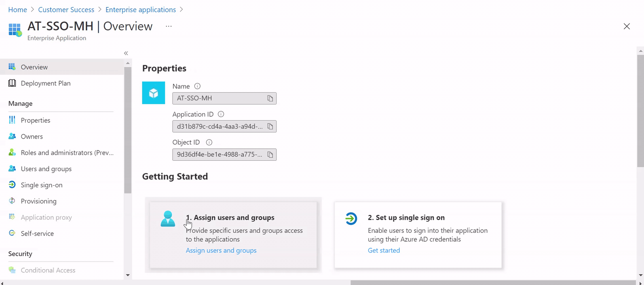Click the Users and groups icon
The image size is (644, 285).
12,169
